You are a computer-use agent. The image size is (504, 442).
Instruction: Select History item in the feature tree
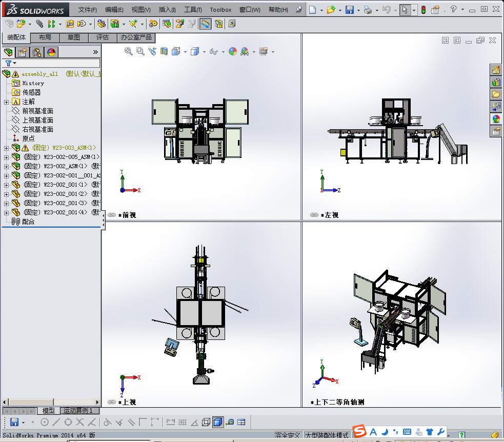[x=33, y=83]
